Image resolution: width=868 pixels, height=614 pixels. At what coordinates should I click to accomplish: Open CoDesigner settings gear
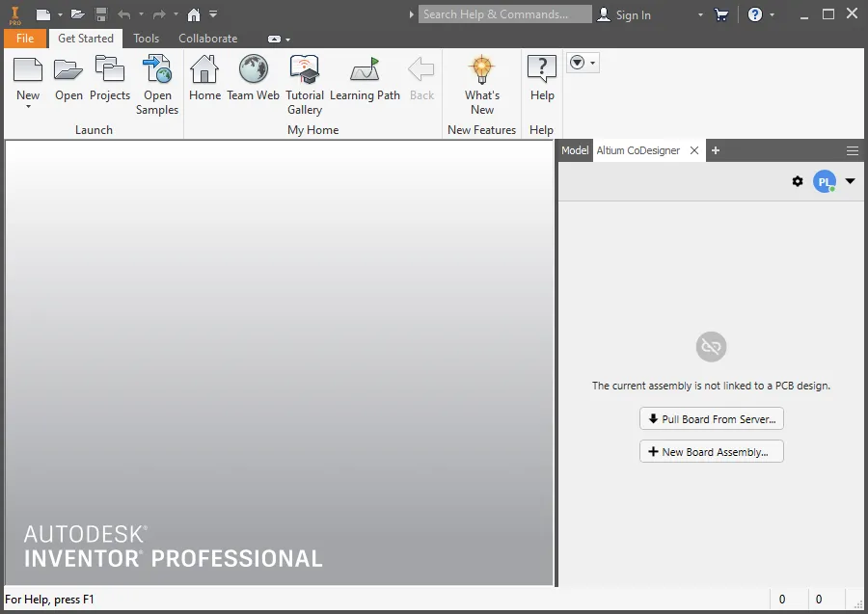798,181
